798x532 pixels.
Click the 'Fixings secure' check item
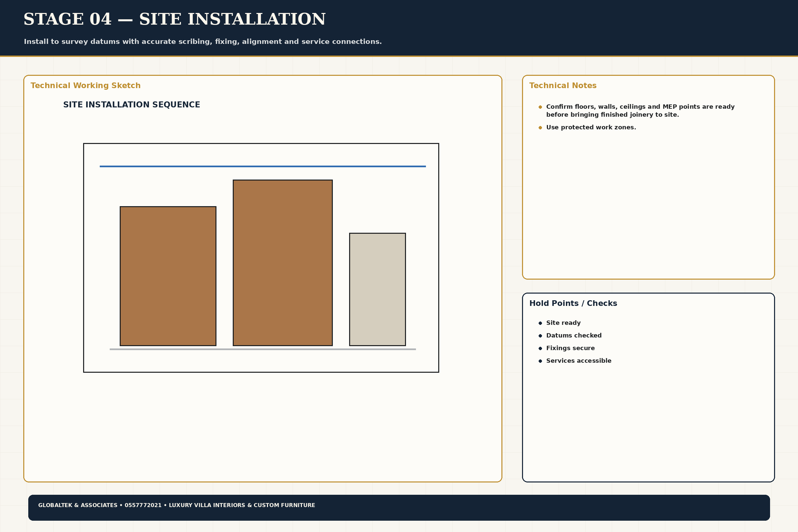click(570, 348)
